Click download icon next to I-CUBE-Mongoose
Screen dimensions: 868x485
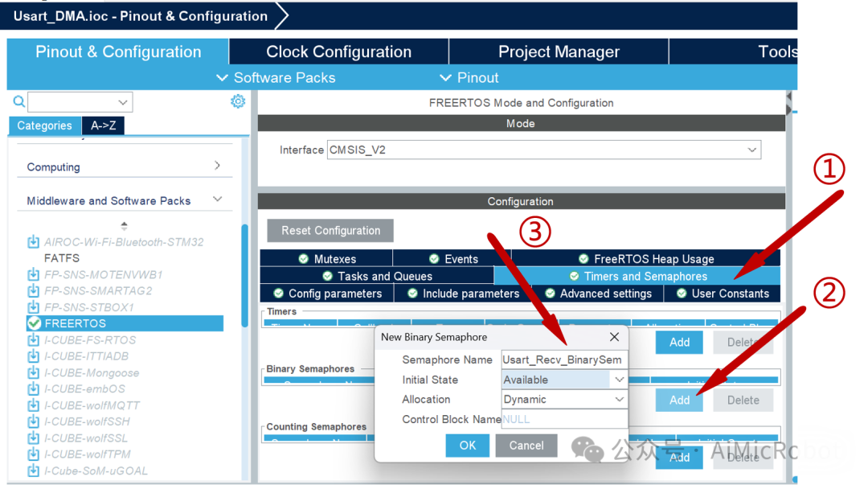[x=34, y=372]
